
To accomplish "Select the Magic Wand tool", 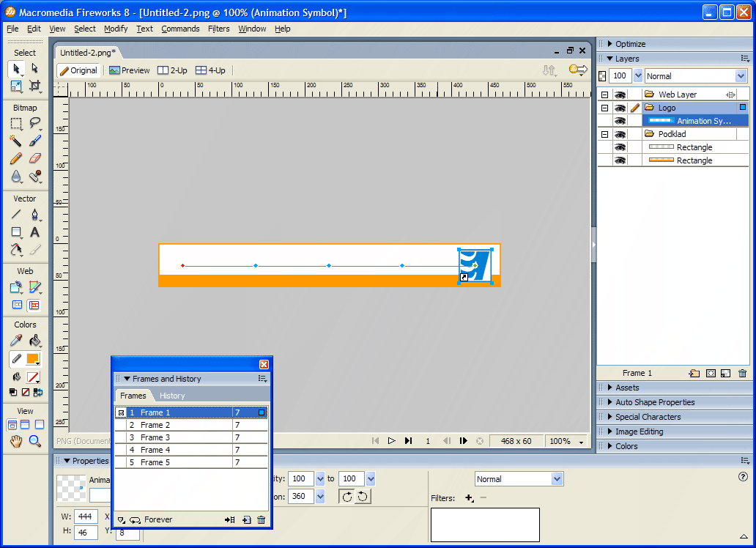I will point(16,141).
